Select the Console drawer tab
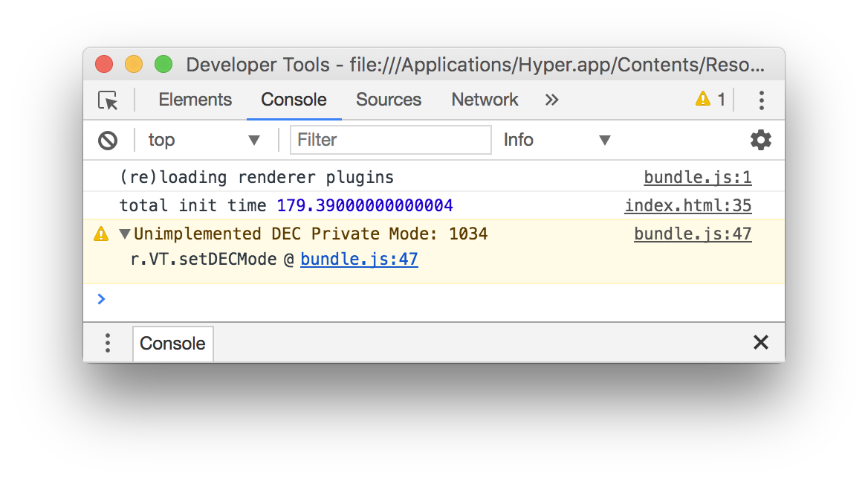This screenshot has height=482, width=868. coord(172,344)
